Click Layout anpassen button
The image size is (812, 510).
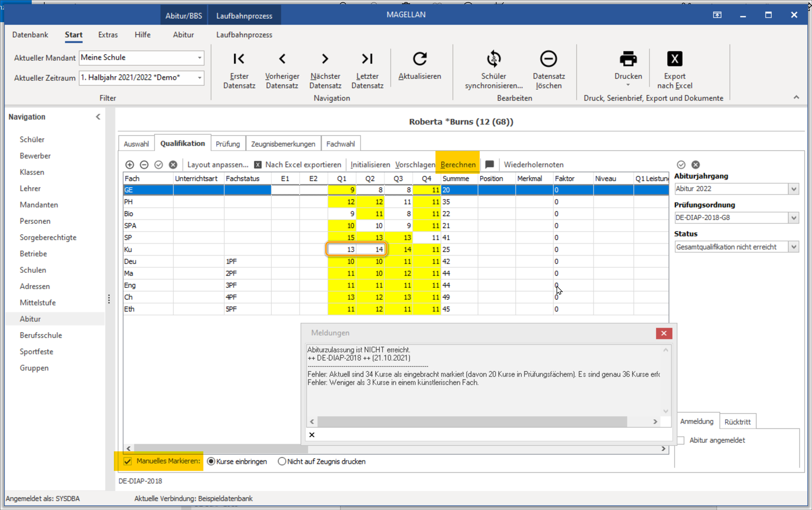click(218, 164)
